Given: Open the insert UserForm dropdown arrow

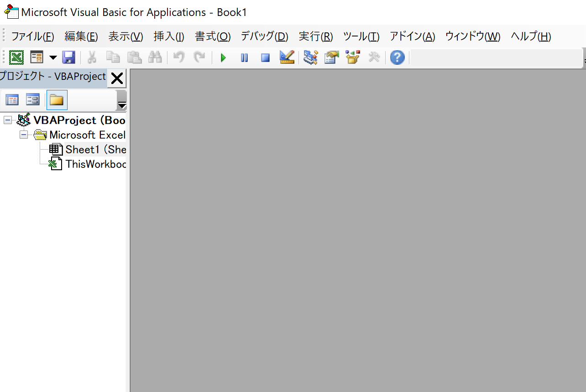Looking at the screenshot, I should pos(53,58).
